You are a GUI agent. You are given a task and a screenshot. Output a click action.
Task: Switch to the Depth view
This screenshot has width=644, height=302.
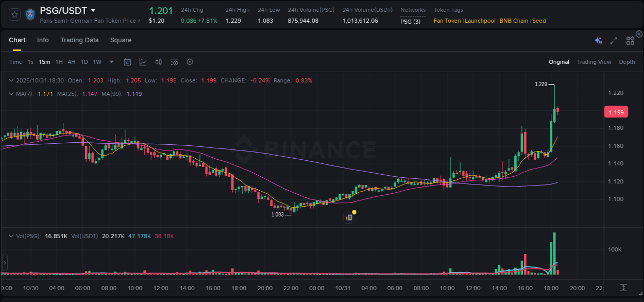627,62
